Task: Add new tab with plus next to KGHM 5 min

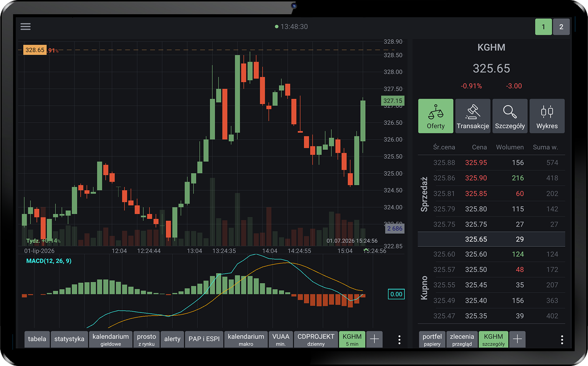Action: click(x=374, y=339)
